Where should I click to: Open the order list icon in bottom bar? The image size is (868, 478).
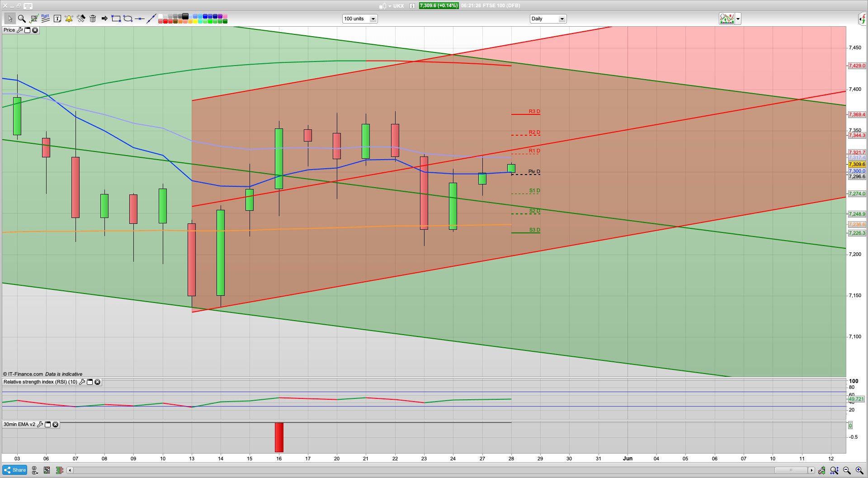coord(47,470)
